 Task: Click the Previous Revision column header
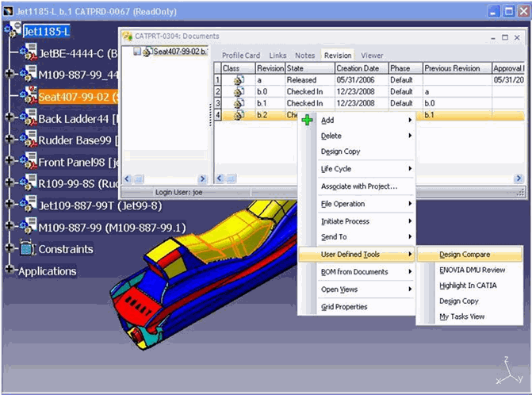[457, 68]
